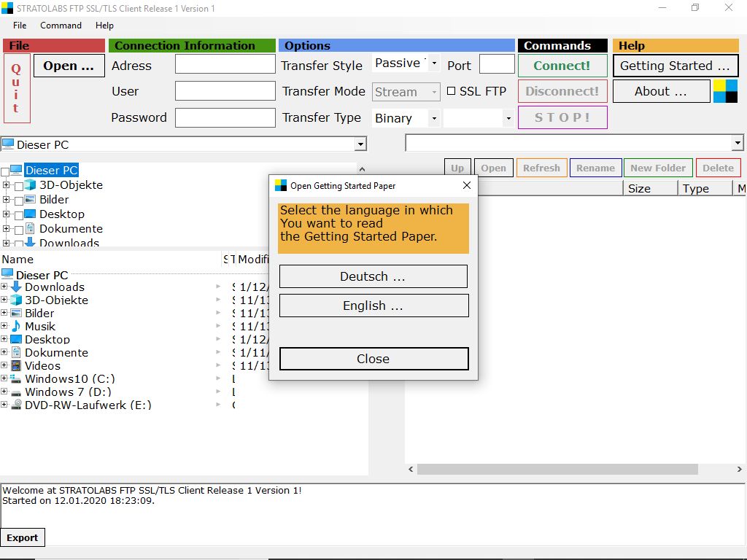Click the Dokumente icon in checkbox tree
Viewport: 747px width, 560px height.
coord(30,228)
